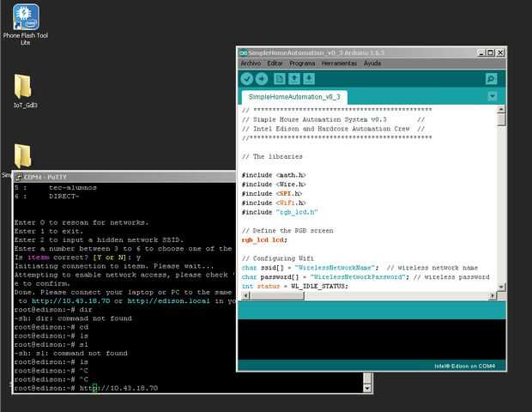Click the 'rgb_lcd lcd;' code line
Image resolution: width=532 pixels, height=412 pixels.
(x=264, y=239)
